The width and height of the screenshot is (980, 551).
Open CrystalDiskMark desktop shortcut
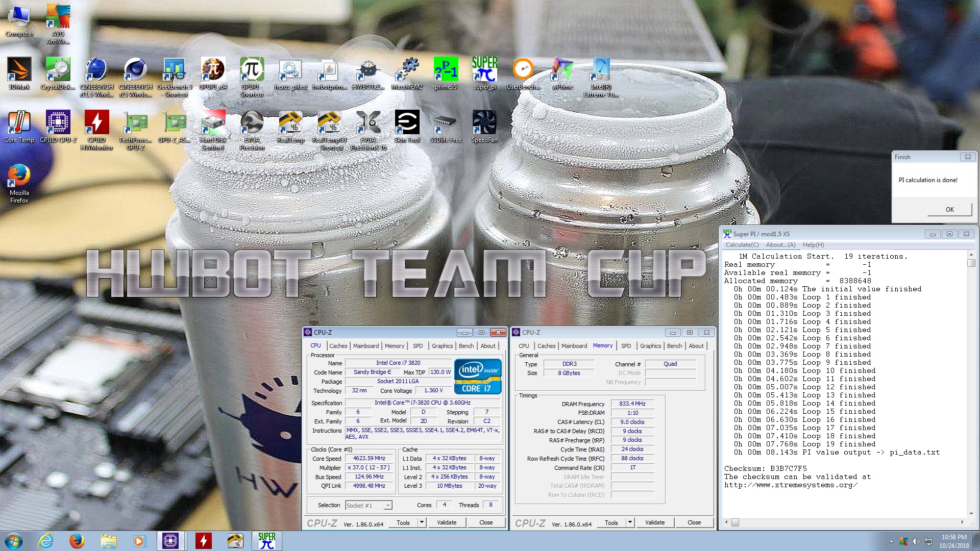(58, 73)
